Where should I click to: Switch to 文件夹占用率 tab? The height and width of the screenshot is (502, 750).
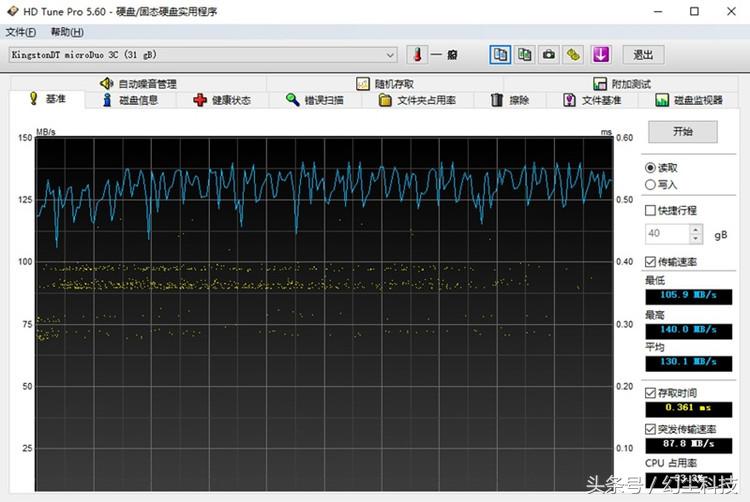tap(418, 100)
